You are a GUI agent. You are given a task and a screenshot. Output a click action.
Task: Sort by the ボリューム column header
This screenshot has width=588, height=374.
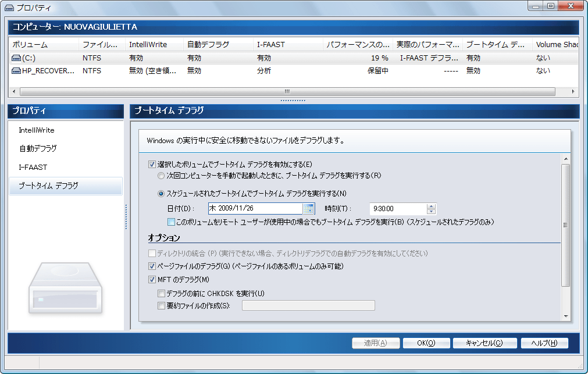click(44, 44)
